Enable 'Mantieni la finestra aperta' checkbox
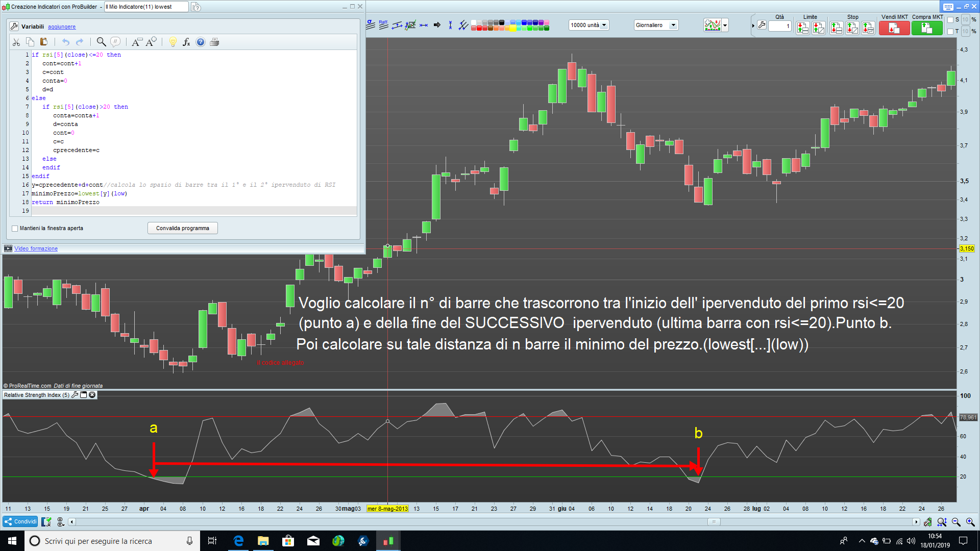 click(x=15, y=229)
